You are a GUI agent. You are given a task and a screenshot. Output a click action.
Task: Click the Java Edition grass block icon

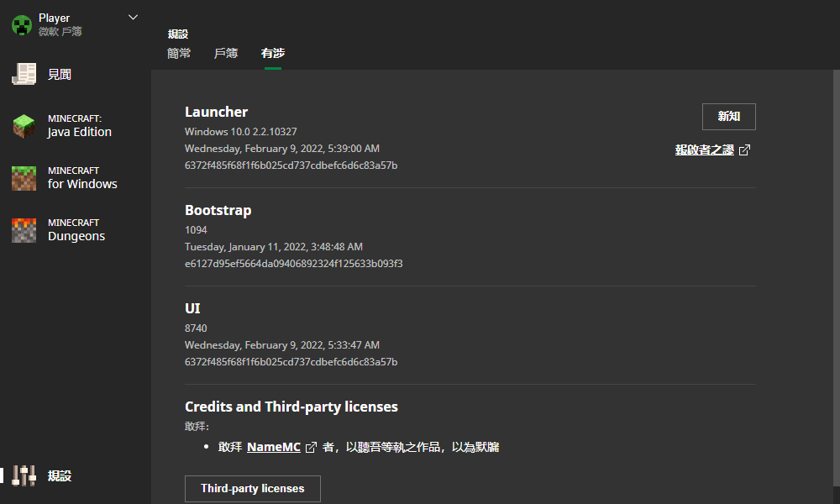(24, 126)
